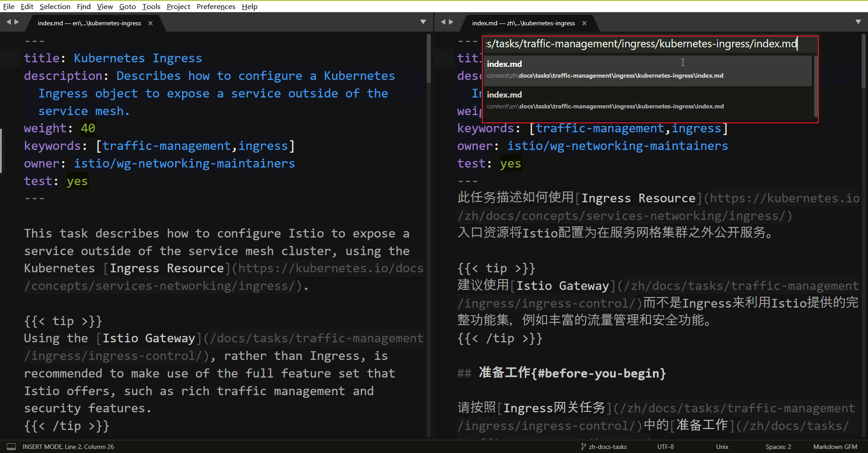This screenshot has width=868, height=453.
Task: Open the File menu
Action: coord(9,6)
